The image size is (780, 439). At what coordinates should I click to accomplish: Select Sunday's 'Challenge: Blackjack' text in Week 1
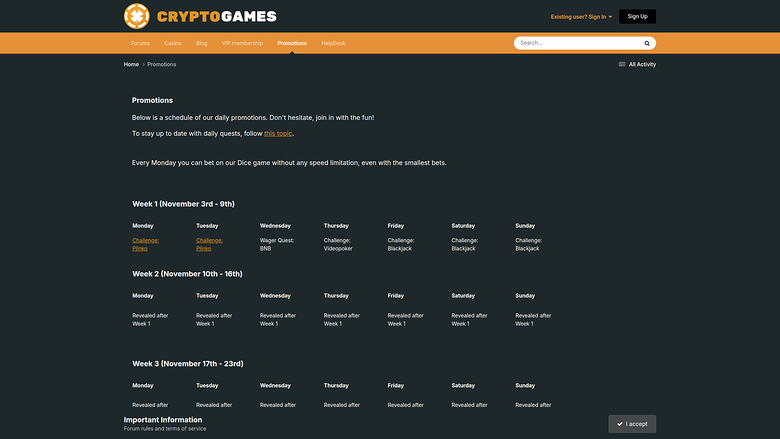click(528, 244)
